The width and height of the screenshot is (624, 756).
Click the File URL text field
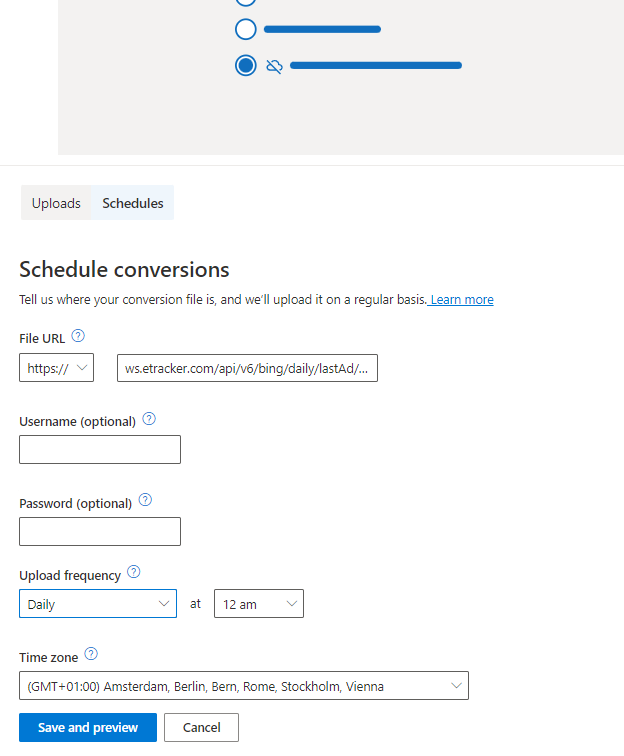247,368
